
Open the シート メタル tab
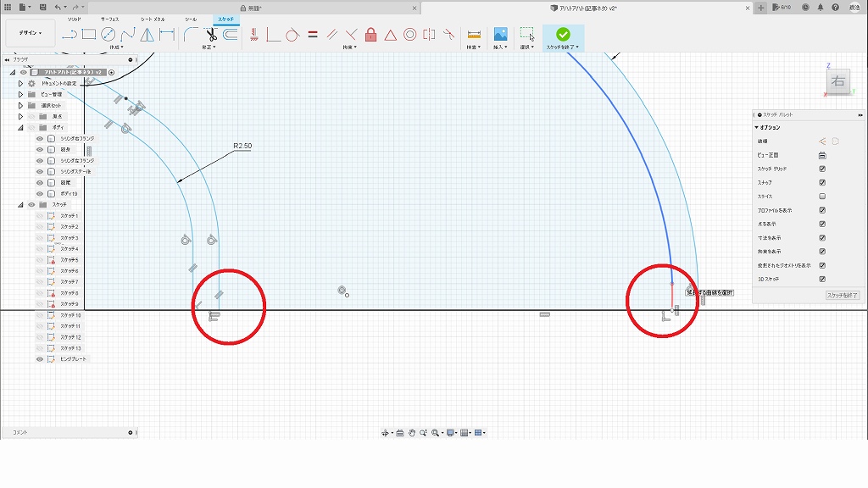click(152, 18)
